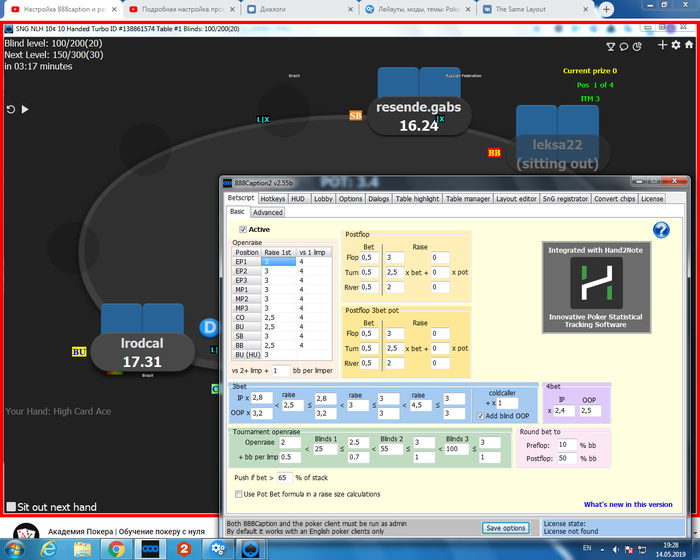The height and width of the screenshot is (560, 700).
Task: Open the blue question mark help icon
Action: pyautogui.click(x=661, y=230)
